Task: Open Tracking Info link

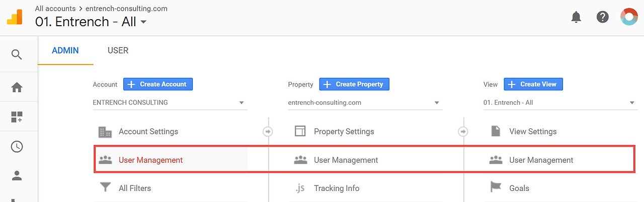Action: [x=337, y=188]
